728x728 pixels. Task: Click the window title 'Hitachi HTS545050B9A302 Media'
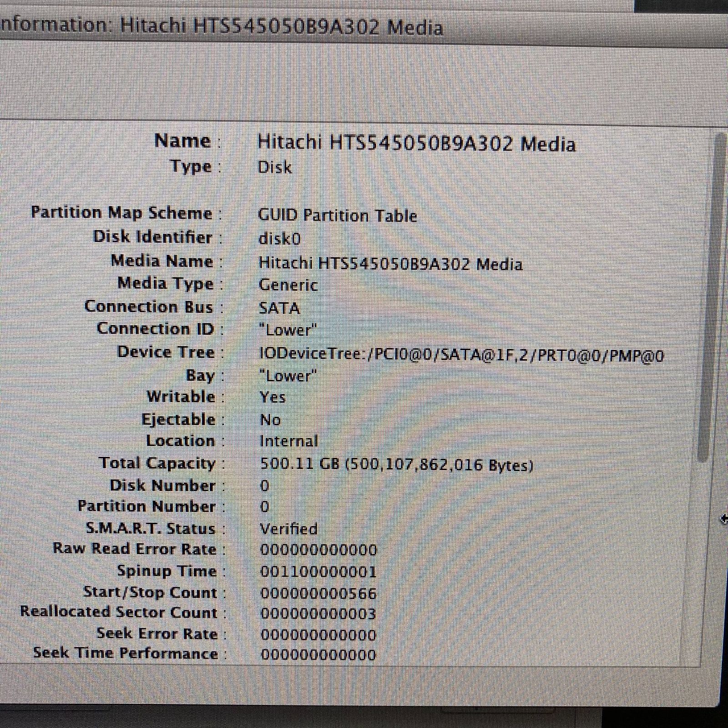click(282, 26)
